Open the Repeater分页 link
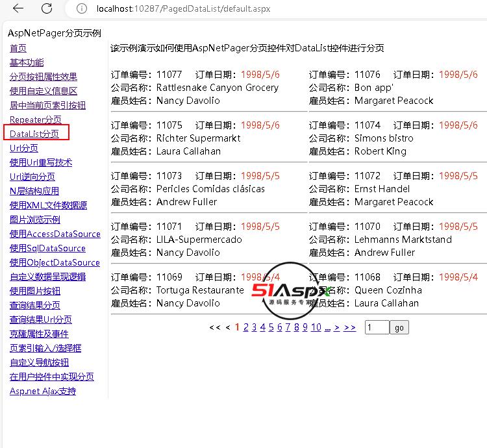 [x=36, y=119]
